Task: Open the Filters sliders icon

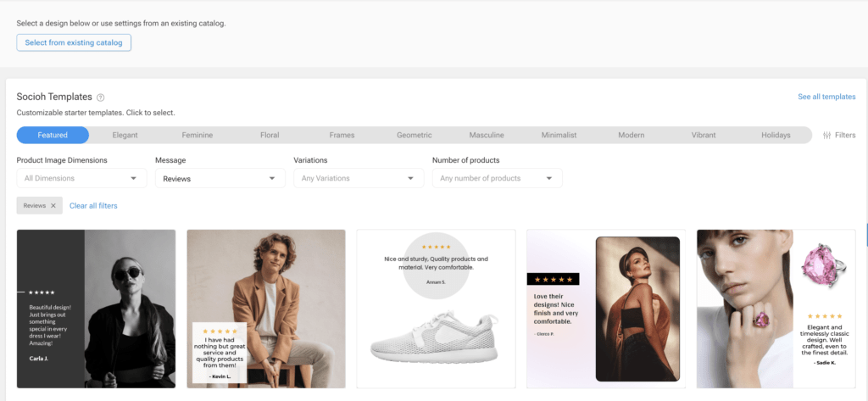Action: [827, 135]
